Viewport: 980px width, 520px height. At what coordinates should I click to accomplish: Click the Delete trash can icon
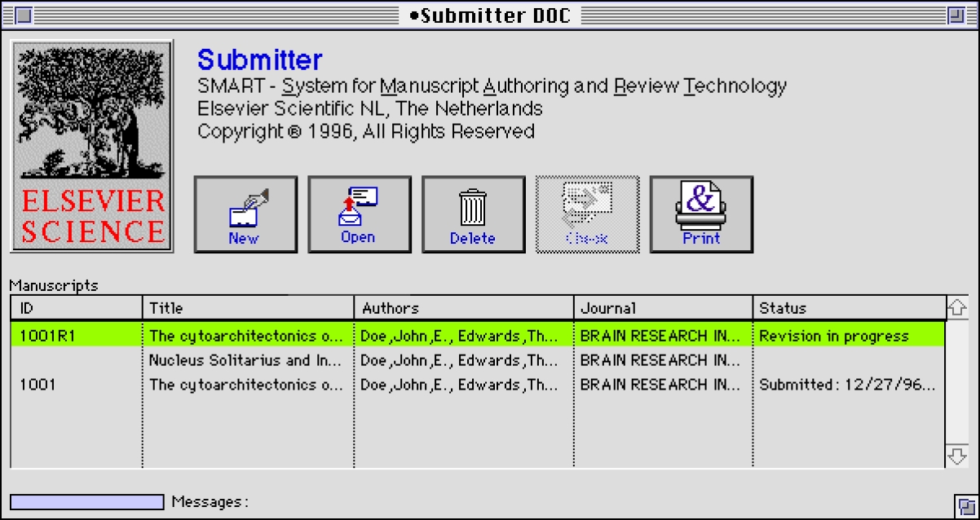(x=473, y=214)
